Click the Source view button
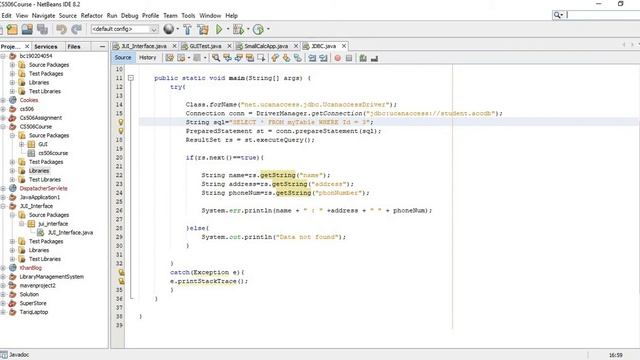The image size is (640, 360). coord(123,58)
